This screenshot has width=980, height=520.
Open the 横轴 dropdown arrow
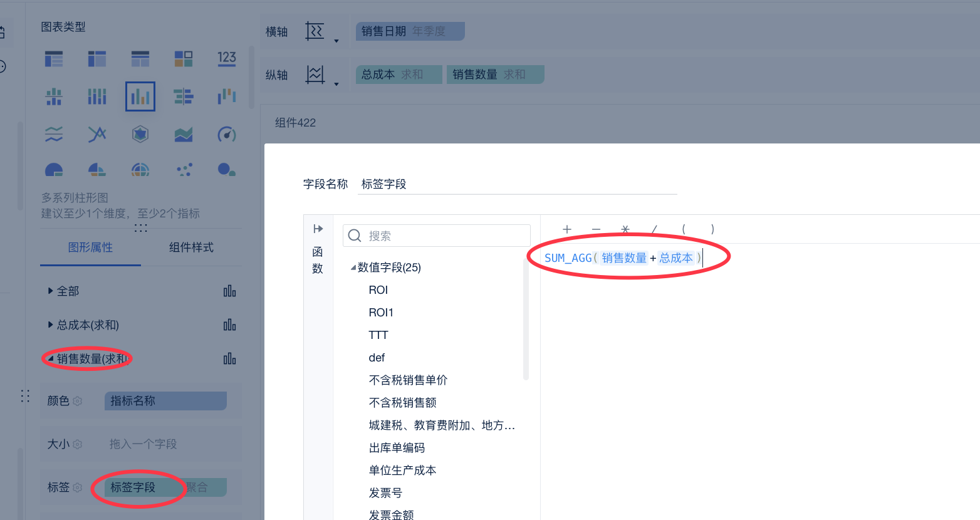click(336, 41)
